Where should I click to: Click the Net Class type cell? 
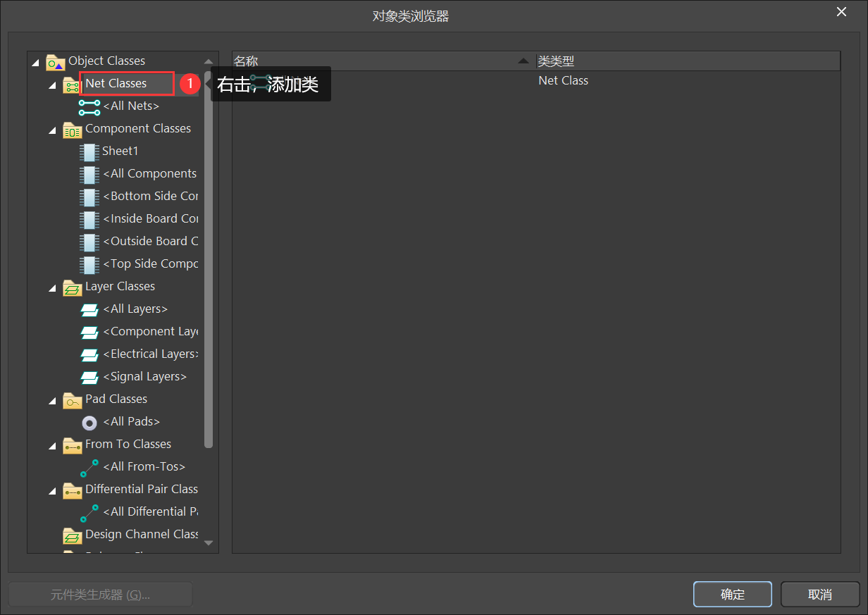(563, 80)
